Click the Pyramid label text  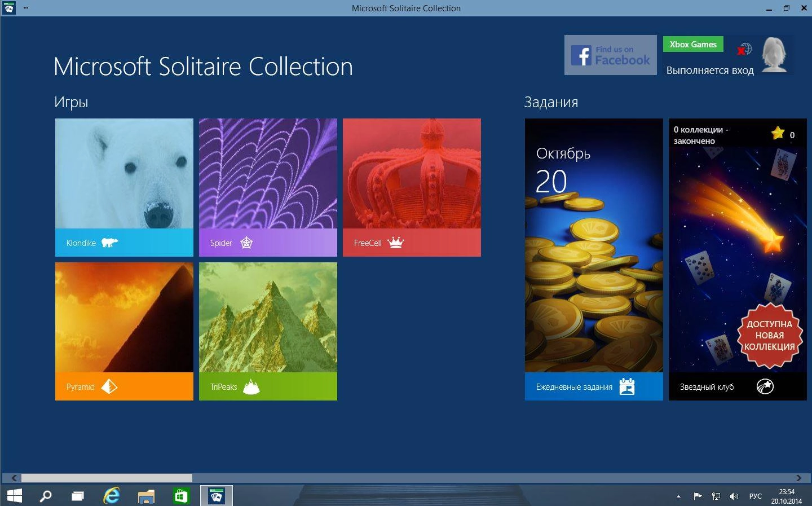tap(80, 387)
